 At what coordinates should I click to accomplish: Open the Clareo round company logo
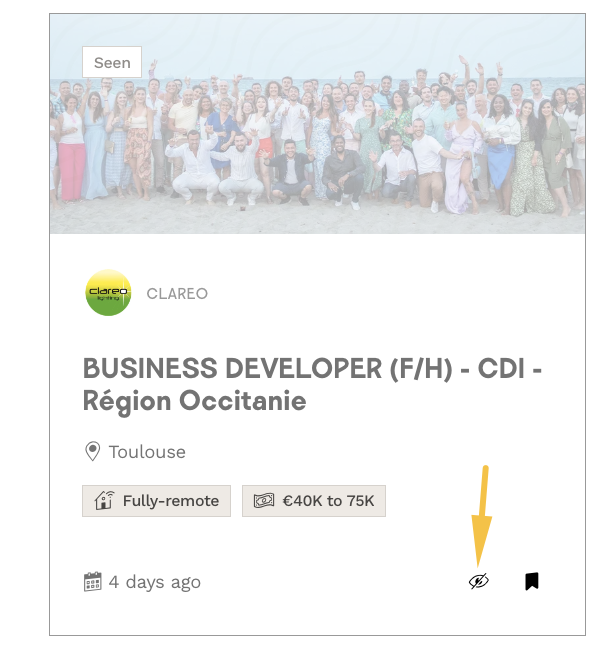108,293
